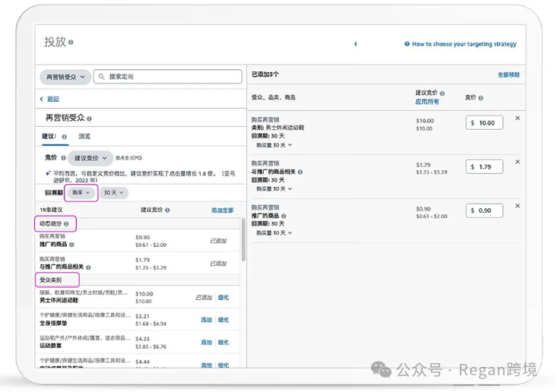The height and width of the screenshot is (392, 555).
Task: Click the info icon next to right-panel 建议竞价
Action: (x=442, y=93)
